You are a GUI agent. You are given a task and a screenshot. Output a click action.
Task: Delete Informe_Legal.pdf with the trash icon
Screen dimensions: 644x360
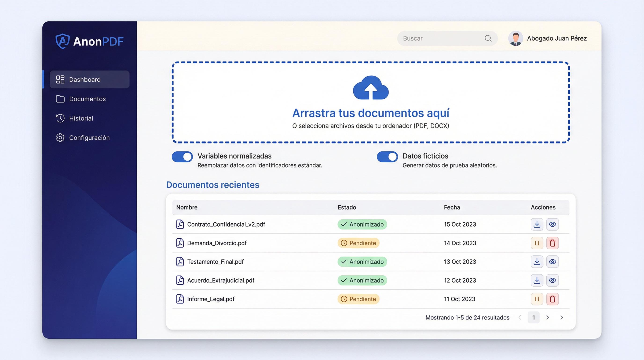(x=553, y=299)
